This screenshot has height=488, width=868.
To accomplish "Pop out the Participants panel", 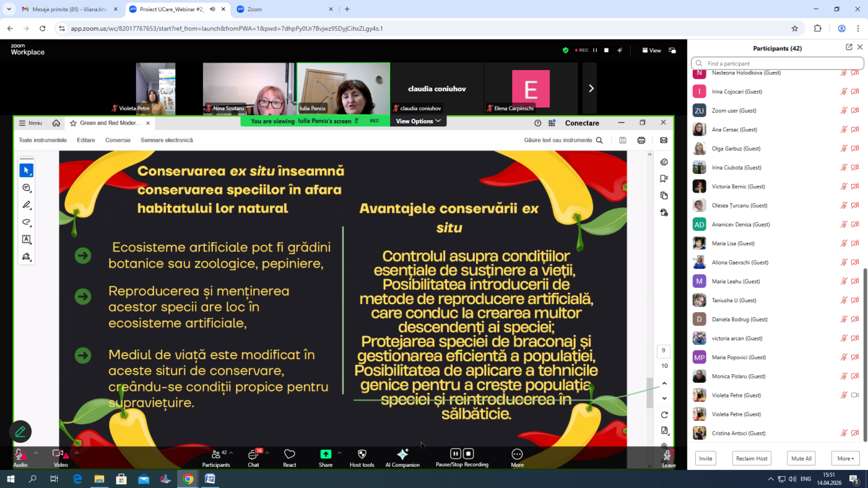I will (849, 48).
